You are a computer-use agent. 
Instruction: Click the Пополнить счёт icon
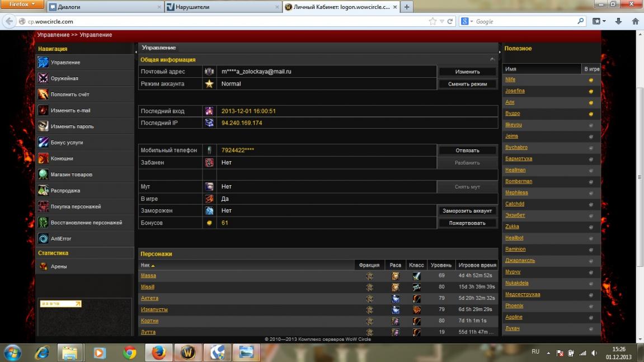[x=43, y=95]
